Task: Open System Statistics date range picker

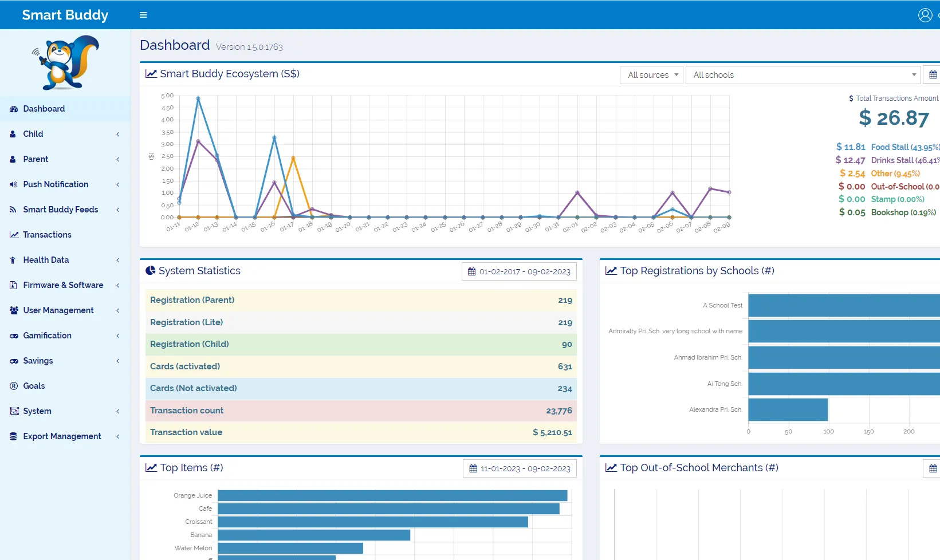Action: [x=519, y=271]
